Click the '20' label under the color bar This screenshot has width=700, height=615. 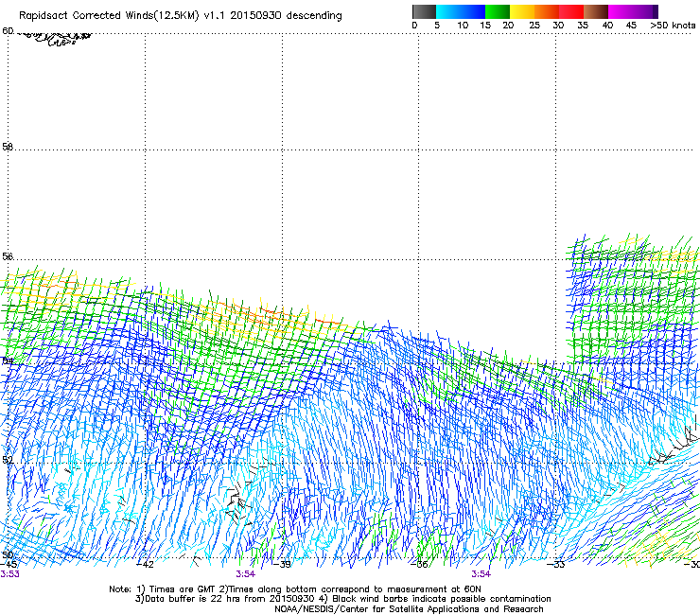(508, 26)
